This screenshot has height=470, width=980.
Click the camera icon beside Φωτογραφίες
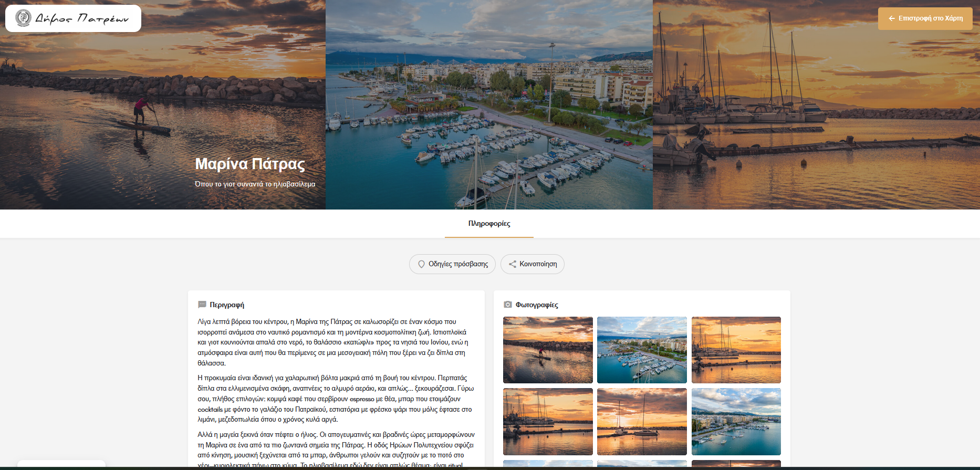click(507, 305)
